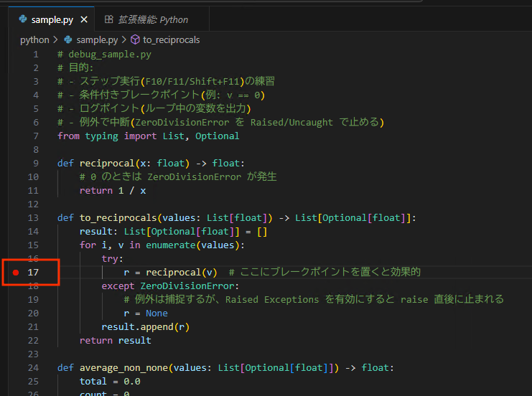
Task: Click the ZeroDivisionError comment on line 6
Action: click(220, 123)
